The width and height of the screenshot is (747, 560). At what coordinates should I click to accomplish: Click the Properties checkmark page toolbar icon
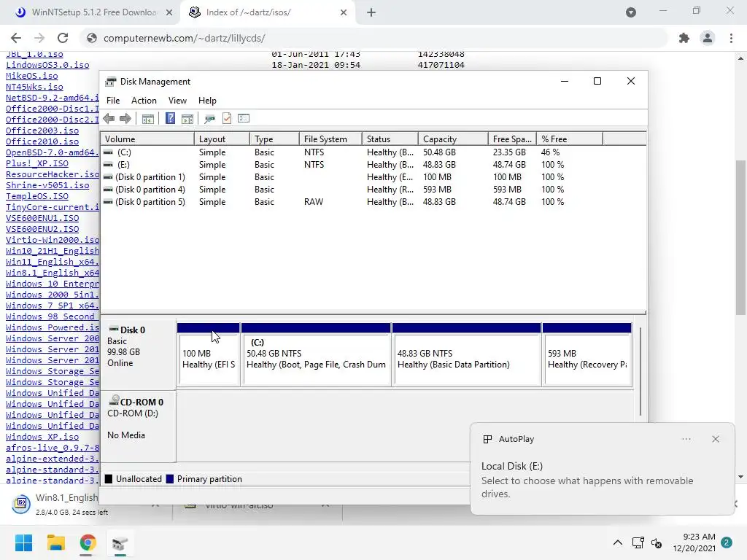pos(227,119)
